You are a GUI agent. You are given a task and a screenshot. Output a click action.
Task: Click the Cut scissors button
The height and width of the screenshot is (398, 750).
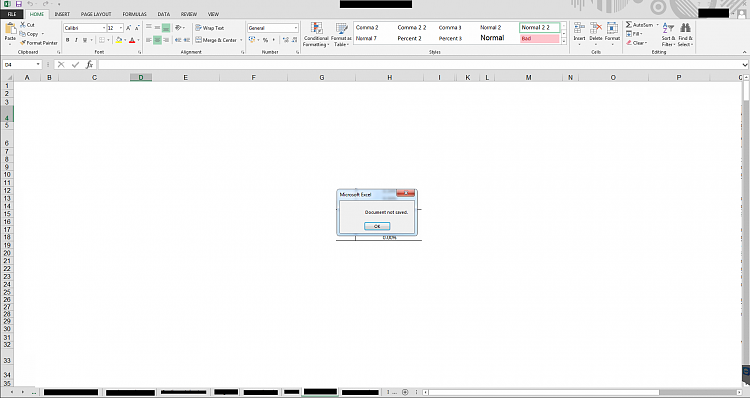[27, 25]
